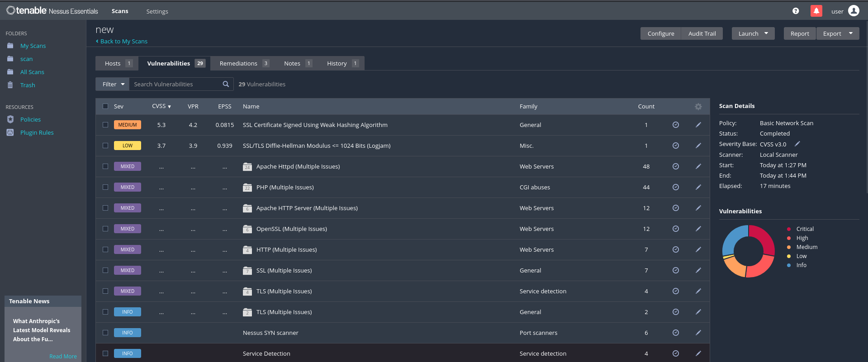Click the Apache Httpd group folder icon
The width and height of the screenshot is (868, 362).
click(x=247, y=166)
